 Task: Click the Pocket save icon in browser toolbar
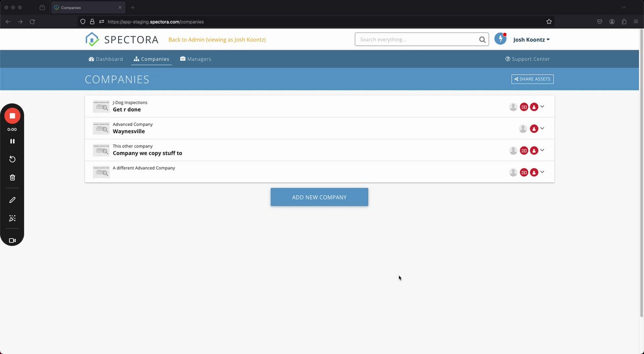click(600, 22)
